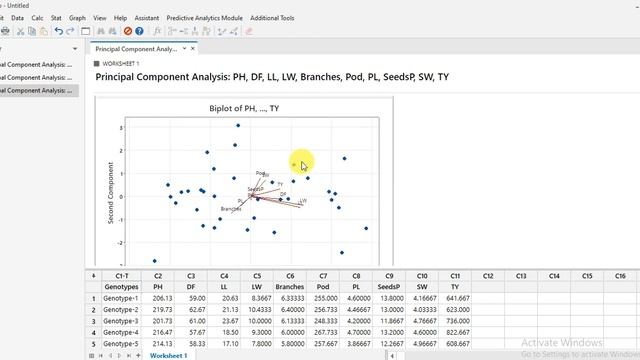The image size is (640, 360).
Task: Open the Help menu
Action: [x=120, y=18]
